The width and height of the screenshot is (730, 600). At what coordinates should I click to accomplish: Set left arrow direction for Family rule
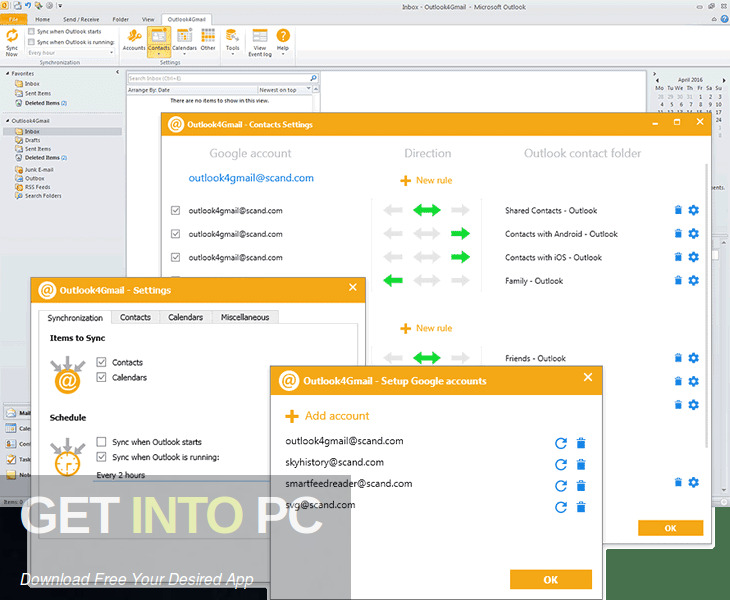pos(393,280)
